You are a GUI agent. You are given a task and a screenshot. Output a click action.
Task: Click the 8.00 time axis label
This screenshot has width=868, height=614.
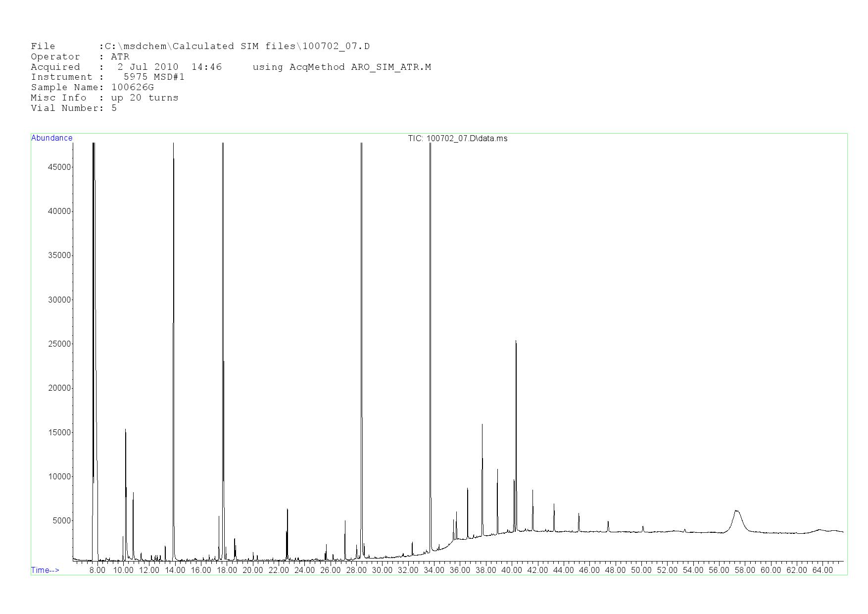(x=97, y=570)
